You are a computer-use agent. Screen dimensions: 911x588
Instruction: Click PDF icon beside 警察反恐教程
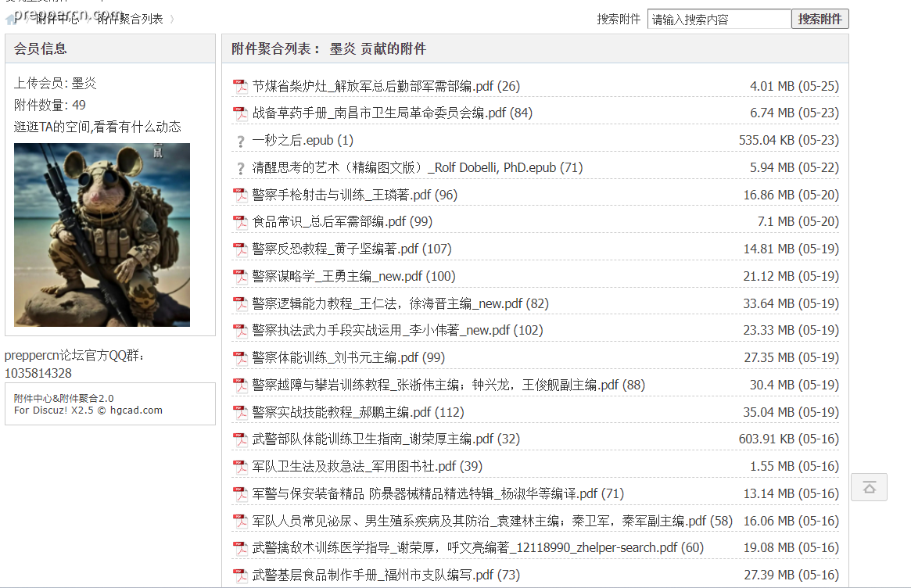(240, 249)
